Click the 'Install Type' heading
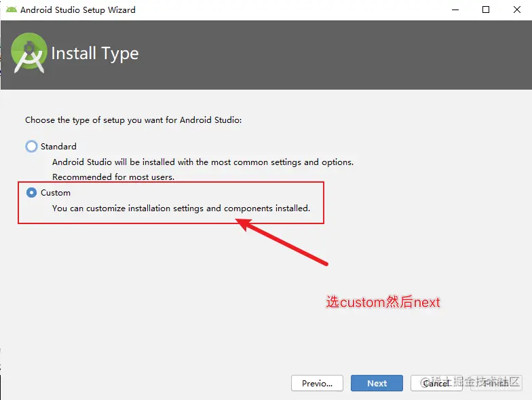This screenshot has height=400, width=532. (x=95, y=53)
